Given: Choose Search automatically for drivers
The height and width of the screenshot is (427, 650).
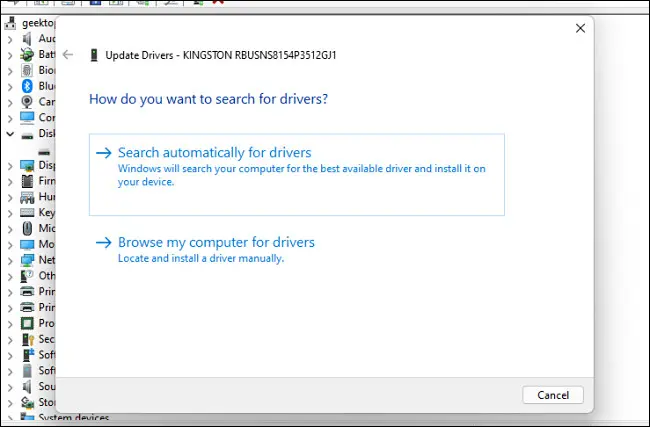Looking at the screenshot, I should click(x=297, y=175).
